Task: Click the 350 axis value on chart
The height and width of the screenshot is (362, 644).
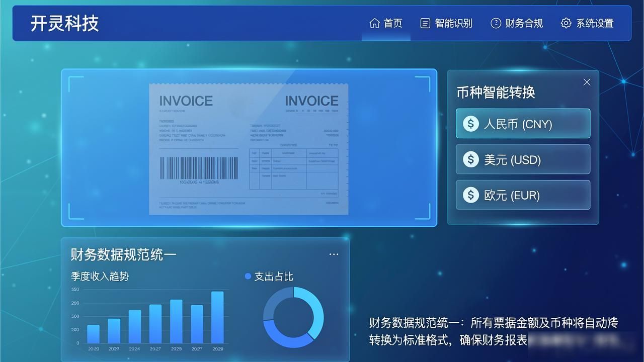Action: 75,290
